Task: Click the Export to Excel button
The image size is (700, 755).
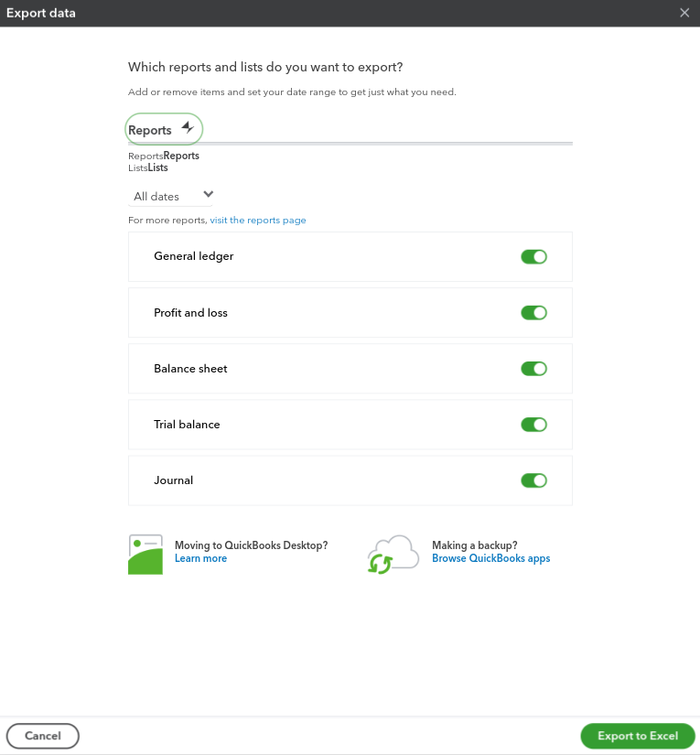Action: pos(638,736)
